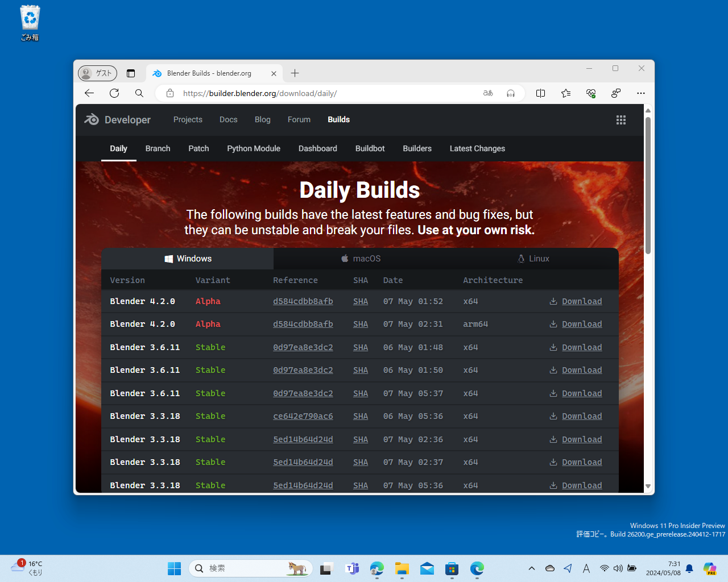The image size is (728, 582).
Task: Select the Linux platform tab
Action: pos(533,259)
